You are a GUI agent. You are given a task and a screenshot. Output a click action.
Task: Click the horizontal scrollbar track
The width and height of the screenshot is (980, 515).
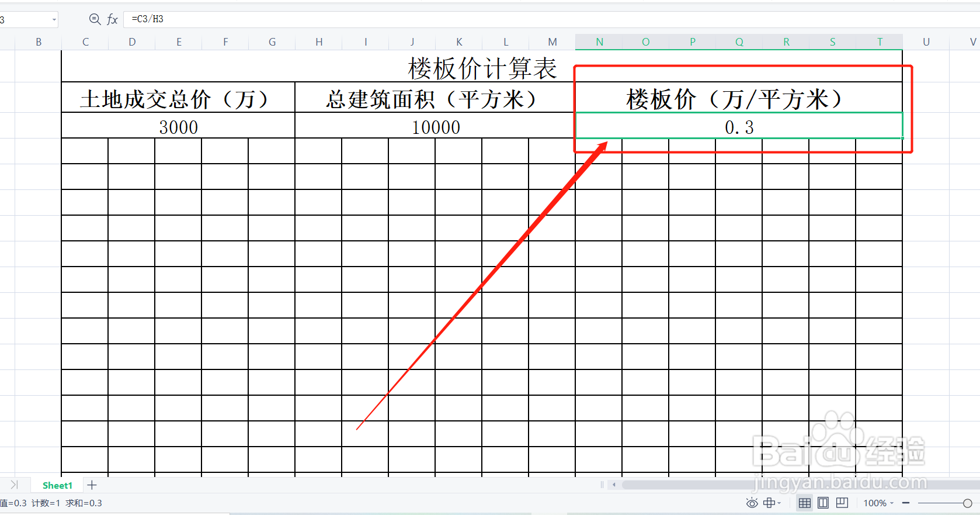(x=800, y=485)
